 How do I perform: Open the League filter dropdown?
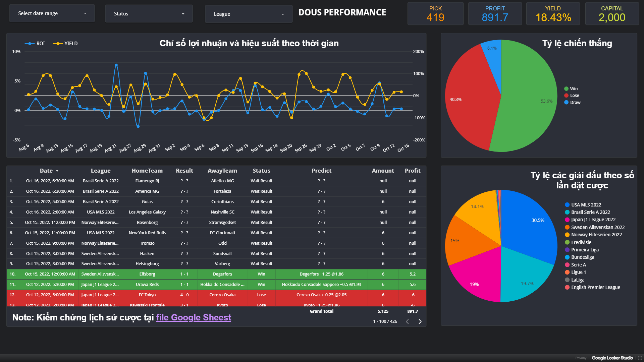tap(249, 14)
